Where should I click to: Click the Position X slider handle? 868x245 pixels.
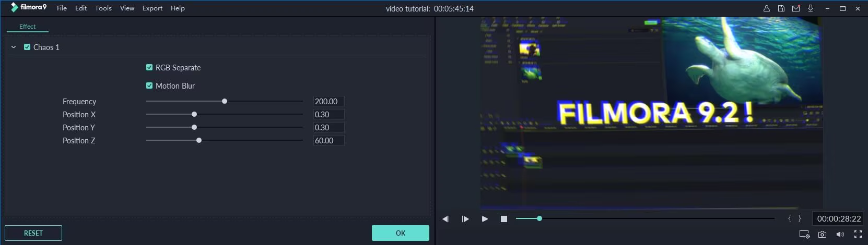pyautogui.click(x=194, y=114)
